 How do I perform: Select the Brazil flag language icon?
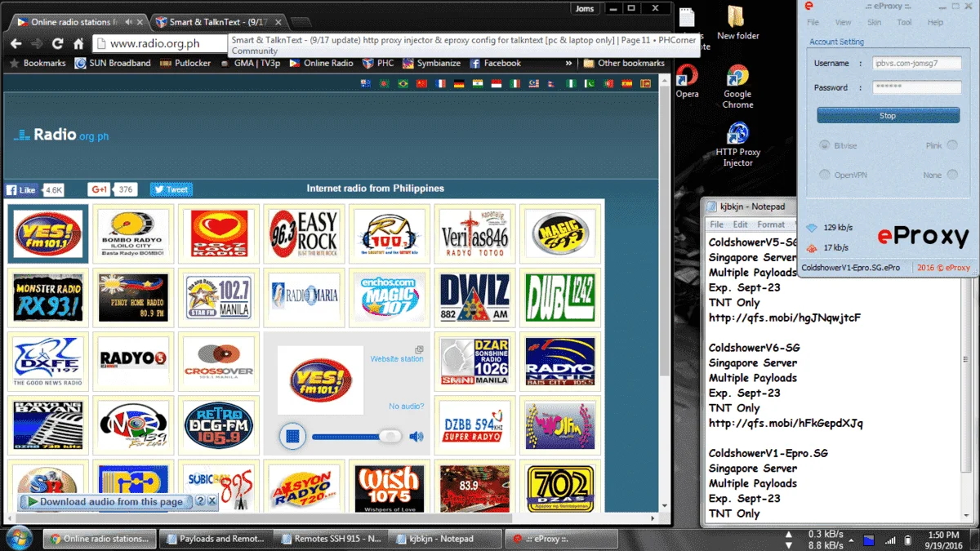[403, 83]
